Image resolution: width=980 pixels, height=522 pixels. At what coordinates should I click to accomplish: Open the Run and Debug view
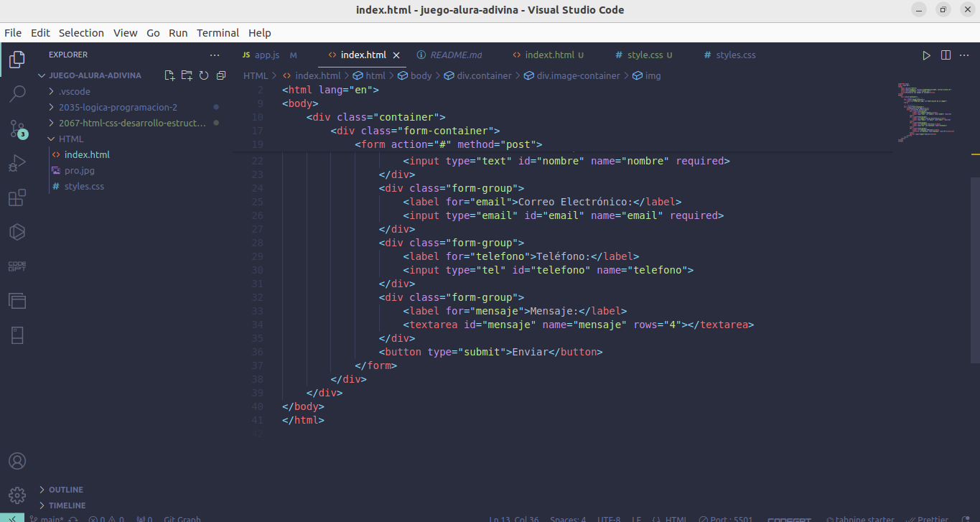coord(17,164)
